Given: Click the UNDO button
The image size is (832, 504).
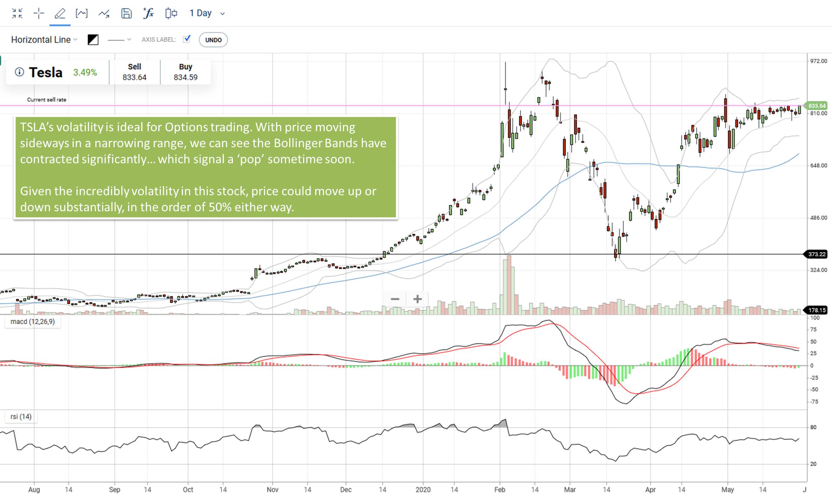Looking at the screenshot, I should click(213, 39).
